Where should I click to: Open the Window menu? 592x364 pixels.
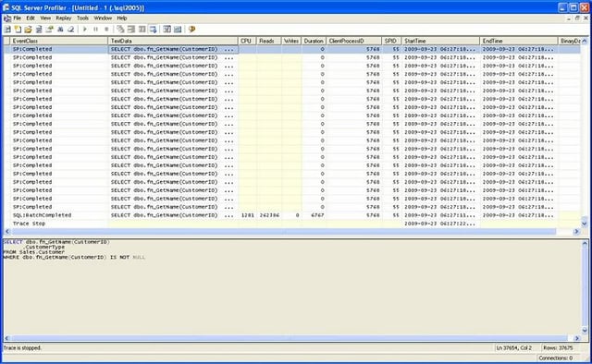(x=103, y=18)
